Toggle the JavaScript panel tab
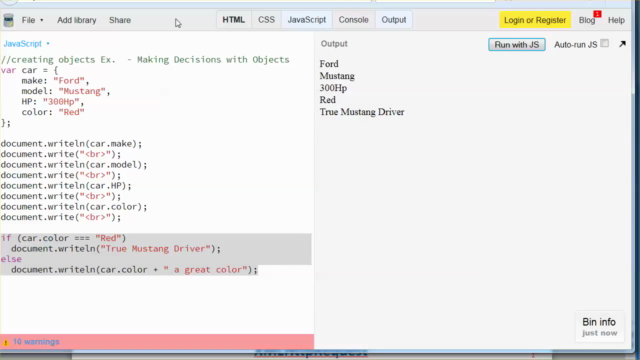Image resolution: width=640 pixels, height=360 pixels. (x=307, y=20)
